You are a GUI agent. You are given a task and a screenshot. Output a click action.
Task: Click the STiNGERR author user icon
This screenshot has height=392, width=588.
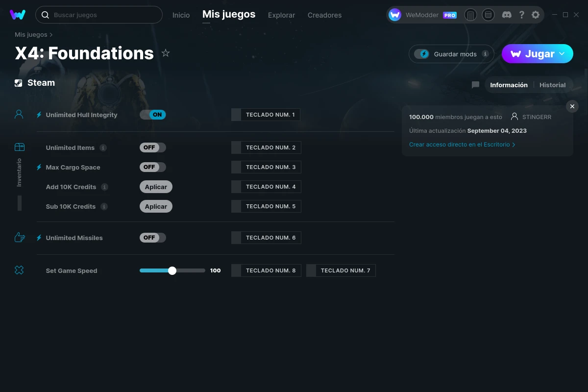(514, 117)
